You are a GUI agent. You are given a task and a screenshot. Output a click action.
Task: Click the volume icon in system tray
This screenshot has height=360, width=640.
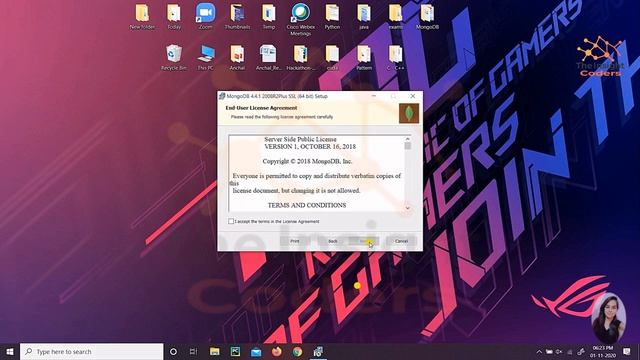559,352
